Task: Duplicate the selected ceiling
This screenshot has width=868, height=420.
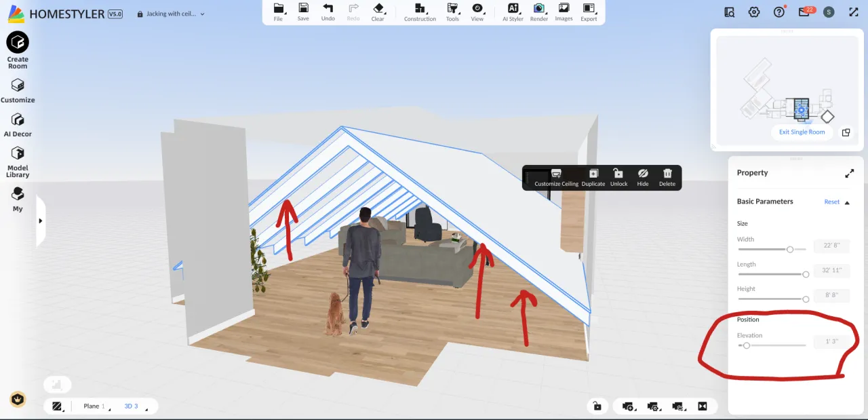Action: pyautogui.click(x=593, y=177)
